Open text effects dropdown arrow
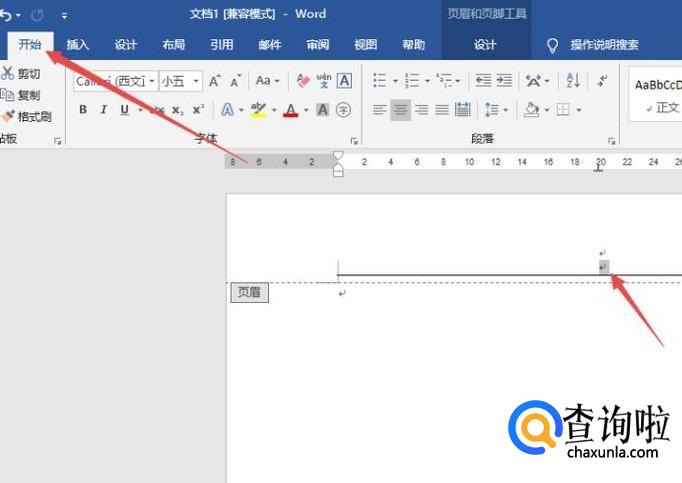The image size is (682, 483). (241, 110)
